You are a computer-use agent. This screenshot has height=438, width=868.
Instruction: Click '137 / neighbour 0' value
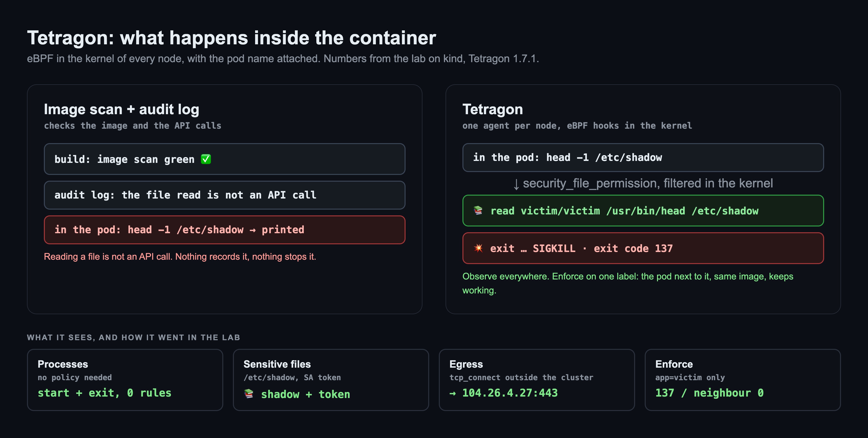709,393
